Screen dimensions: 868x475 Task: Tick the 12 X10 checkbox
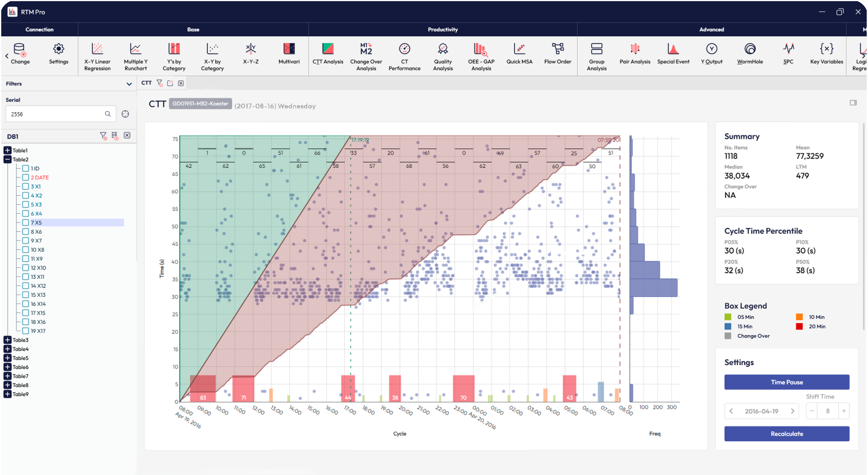point(26,268)
